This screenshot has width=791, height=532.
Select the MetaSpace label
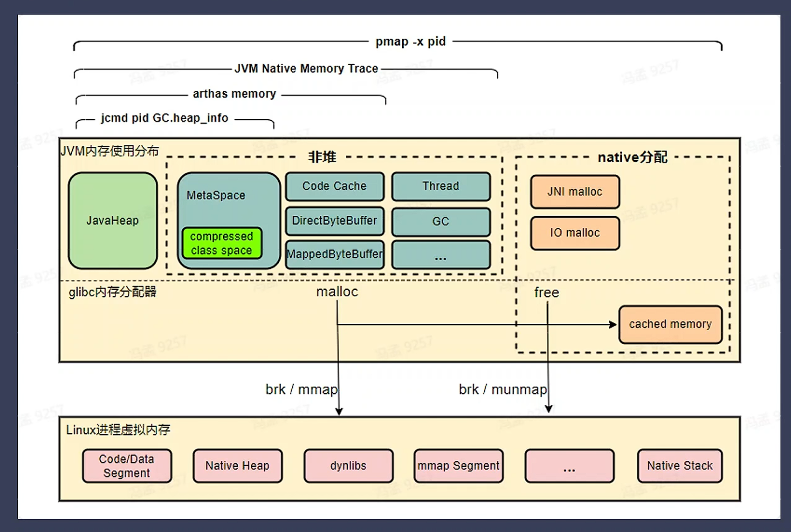click(216, 195)
